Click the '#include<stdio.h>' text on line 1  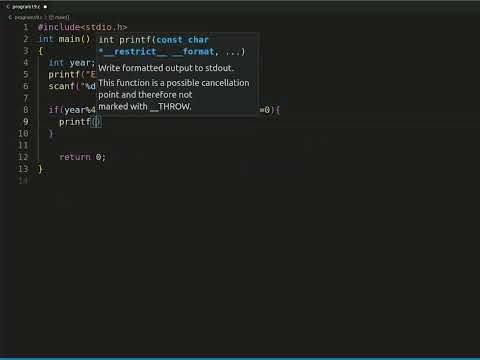coord(82,27)
